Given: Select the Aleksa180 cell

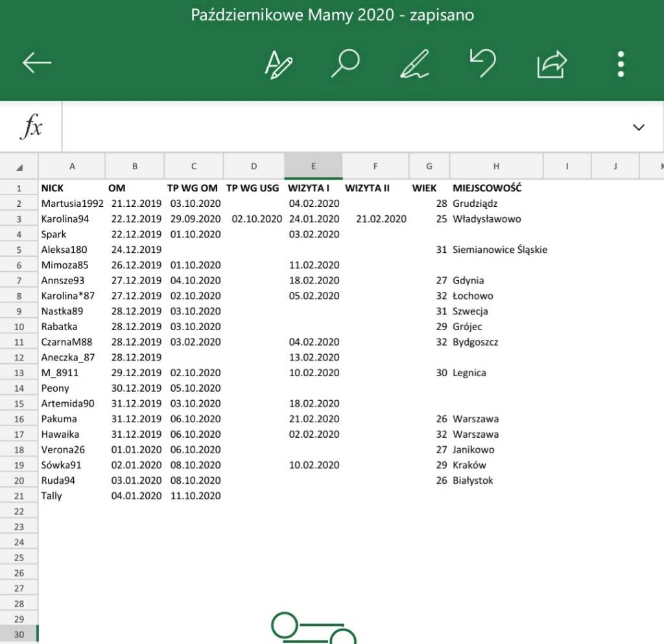Looking at the screenshot, I should [72, 250].
